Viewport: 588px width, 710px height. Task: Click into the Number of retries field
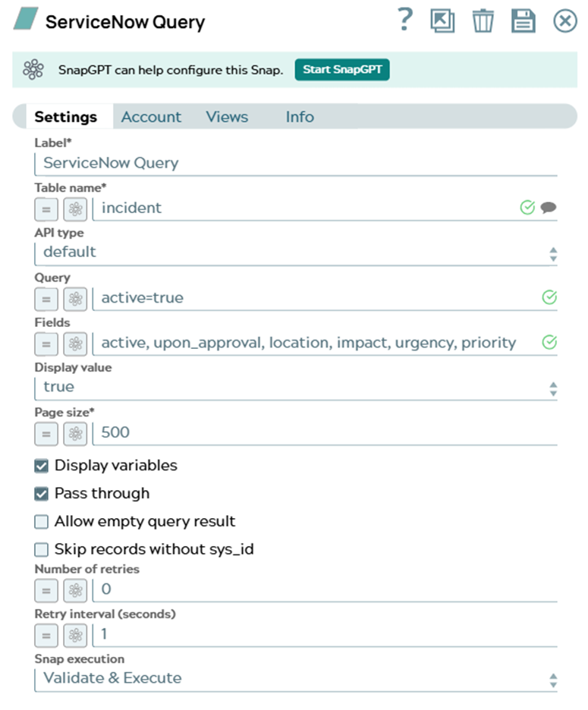[x=325, y=590]
